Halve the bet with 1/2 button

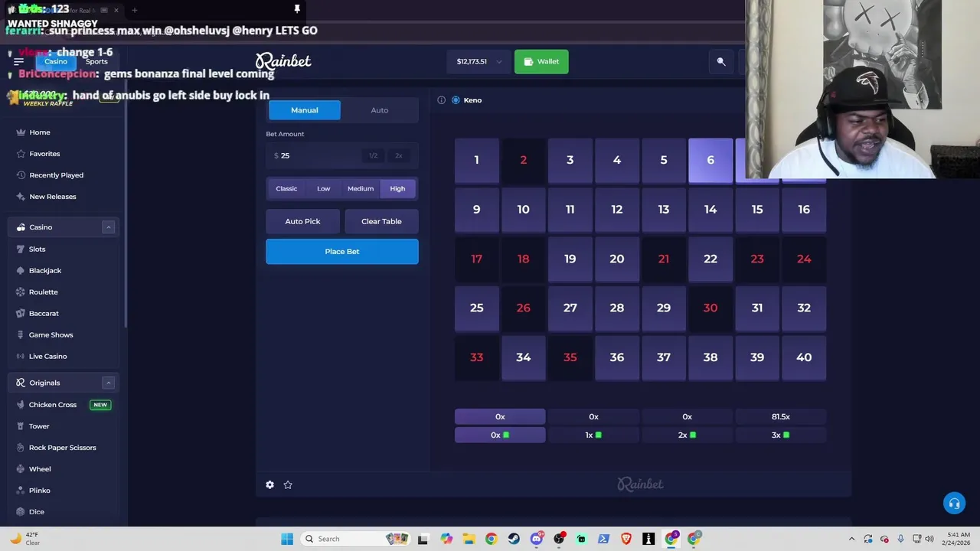(374, 155)
